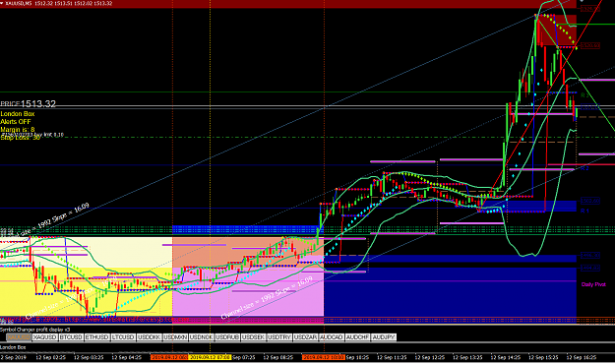This screenshot has height=364, width=615.
Task: Click the Stop Loss: 30 label
Action: point(20,138)
